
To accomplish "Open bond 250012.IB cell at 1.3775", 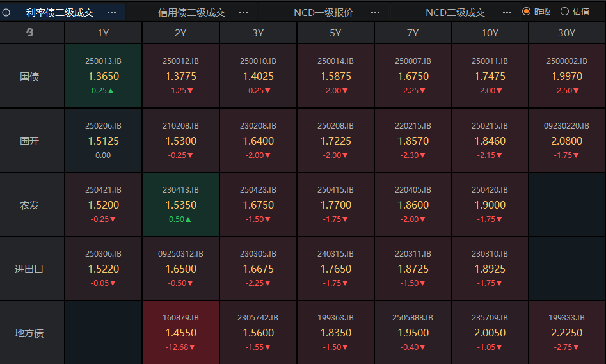I will (180, 75).
